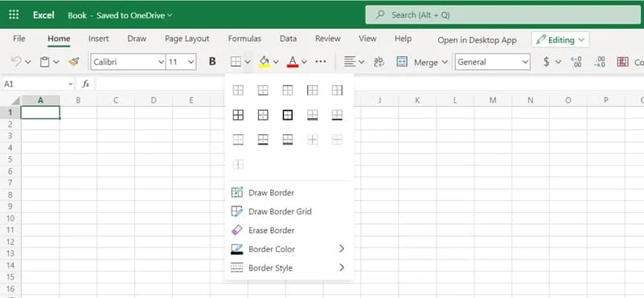
Task: Switch to the Page Layout tab
Action: [187, 39]
